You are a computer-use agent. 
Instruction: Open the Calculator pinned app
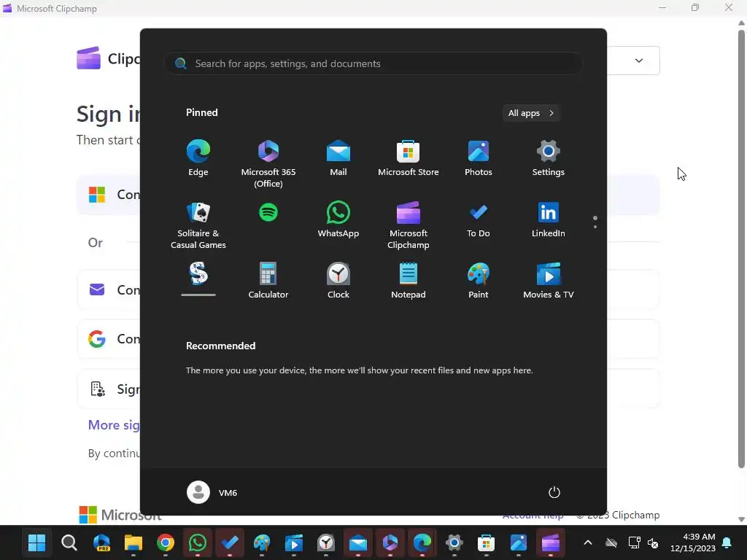coord(268,281)
